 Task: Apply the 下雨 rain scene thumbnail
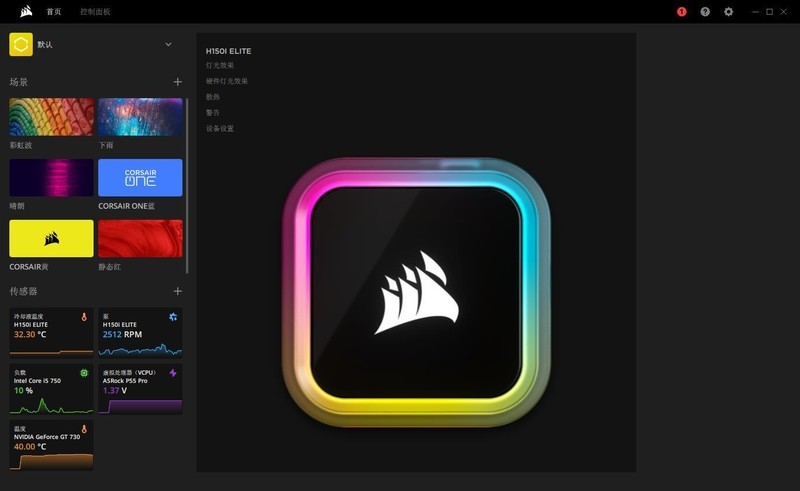(x=140, y=117)
